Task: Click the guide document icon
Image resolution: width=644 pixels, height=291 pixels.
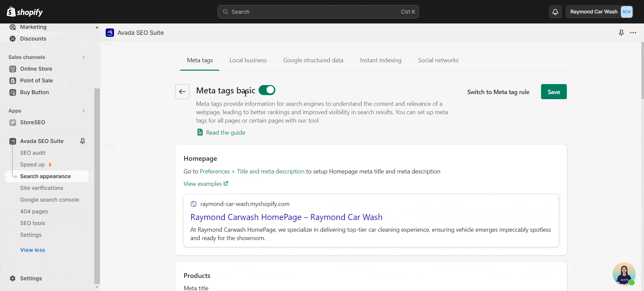Action: (200, 132)
